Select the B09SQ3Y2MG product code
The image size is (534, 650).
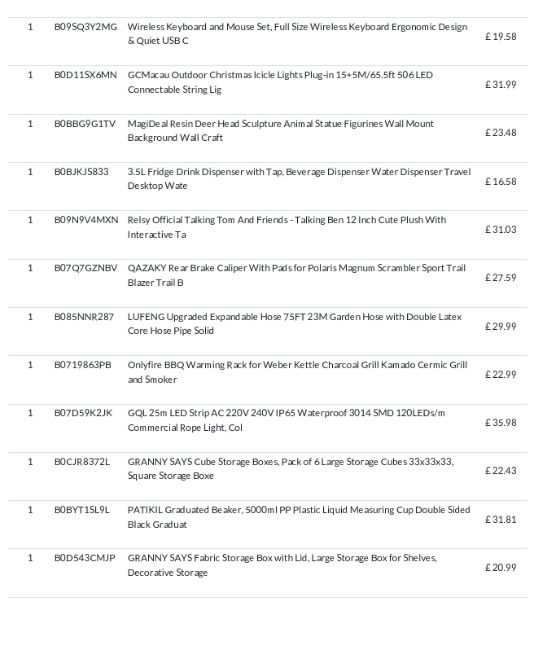click(x=85, y=27)
